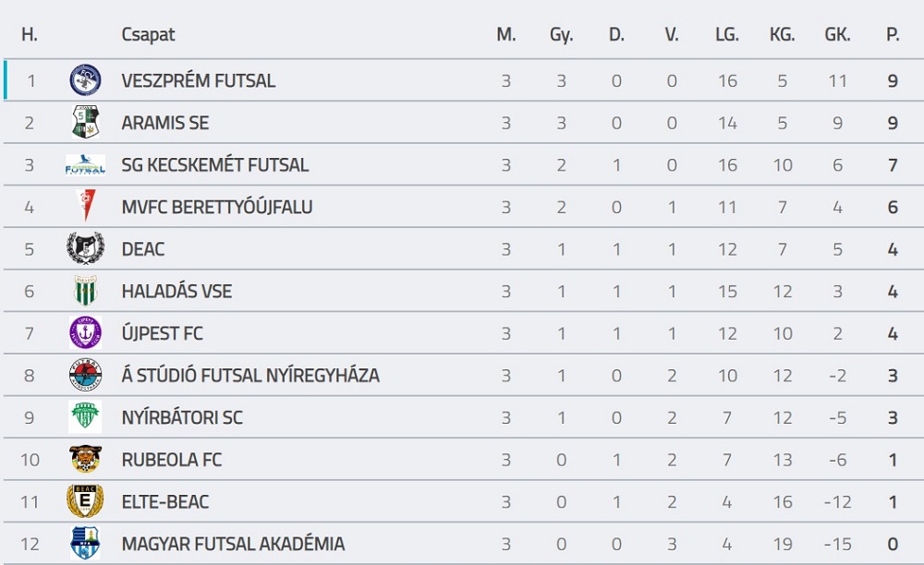
Task: Click the Rubeola FC team badge
Action: click(86, 460)
